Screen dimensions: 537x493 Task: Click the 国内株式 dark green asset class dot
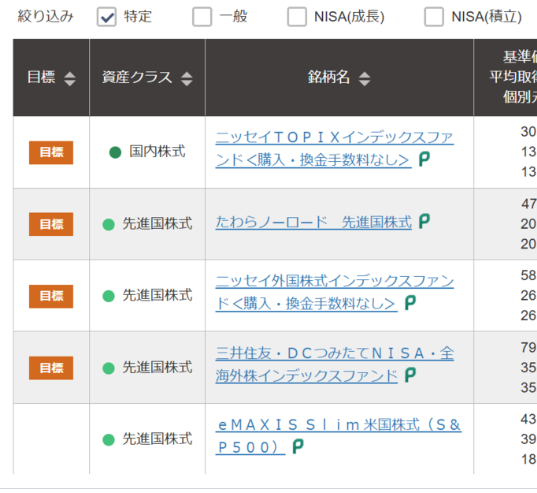coord(115,152)
